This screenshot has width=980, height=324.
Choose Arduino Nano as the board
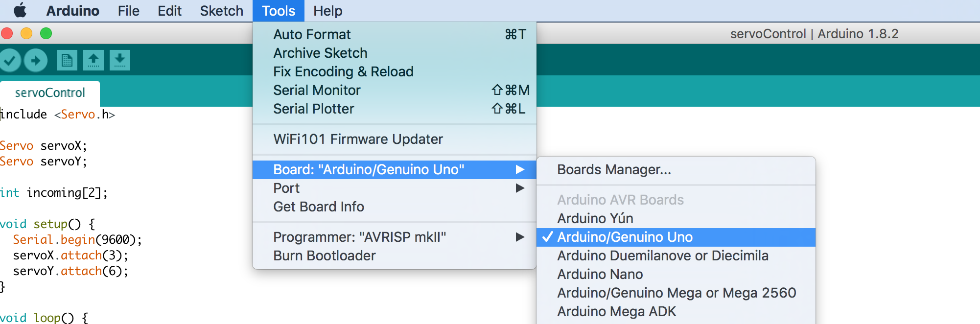pos(600,275)
